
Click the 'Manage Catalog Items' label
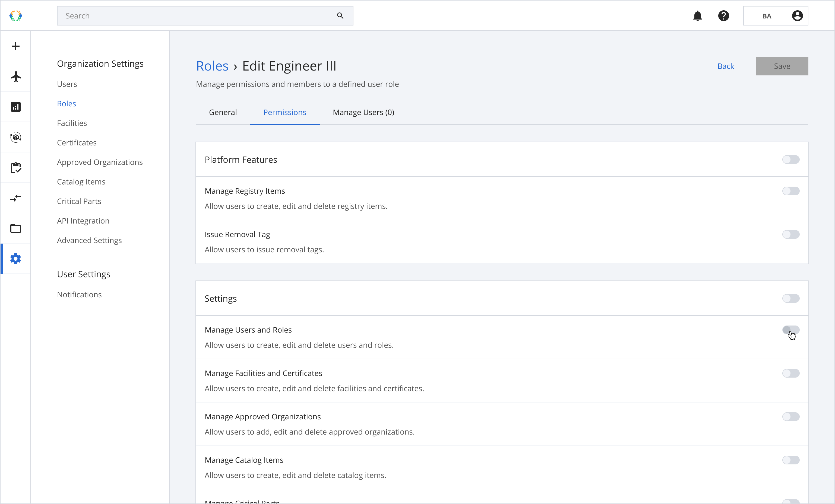(244, 460)
